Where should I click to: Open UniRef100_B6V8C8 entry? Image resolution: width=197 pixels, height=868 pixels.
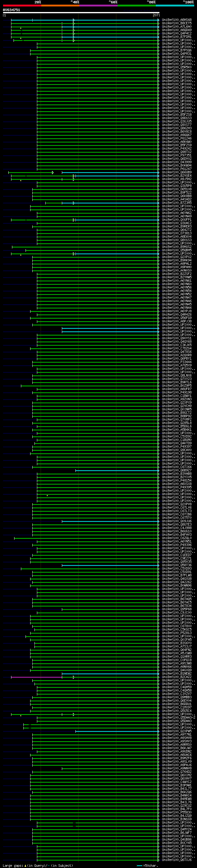(x=177, y=131)
